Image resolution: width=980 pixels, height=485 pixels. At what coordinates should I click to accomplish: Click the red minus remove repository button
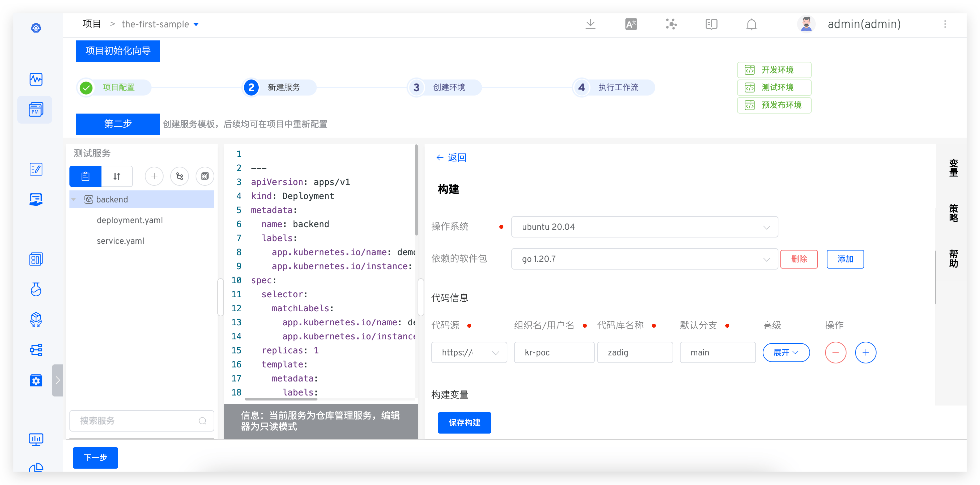click(835, 352)
